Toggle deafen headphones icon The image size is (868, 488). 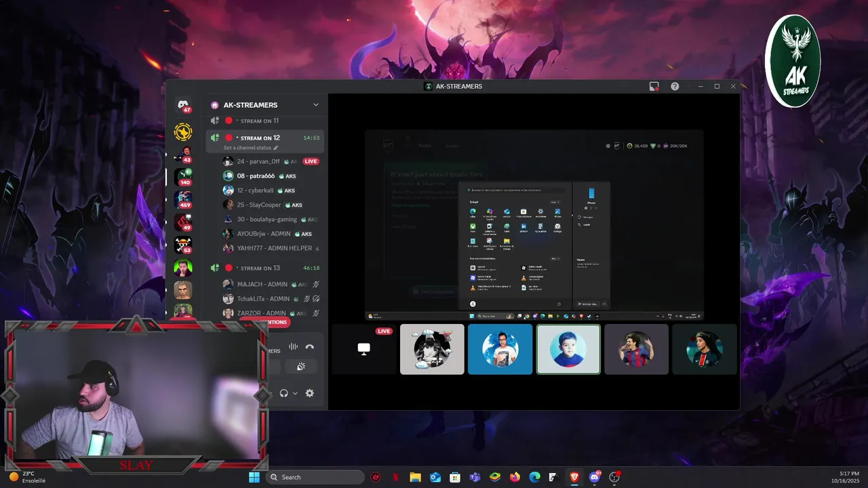coord(283,393)
